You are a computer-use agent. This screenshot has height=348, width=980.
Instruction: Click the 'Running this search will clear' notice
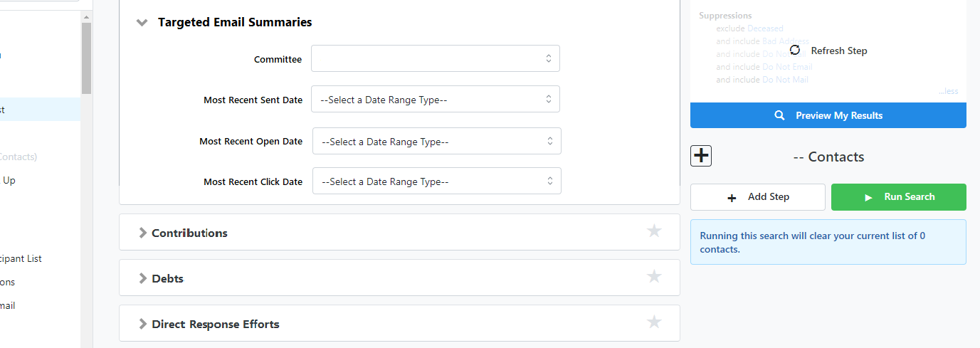[x=828, y=243]
